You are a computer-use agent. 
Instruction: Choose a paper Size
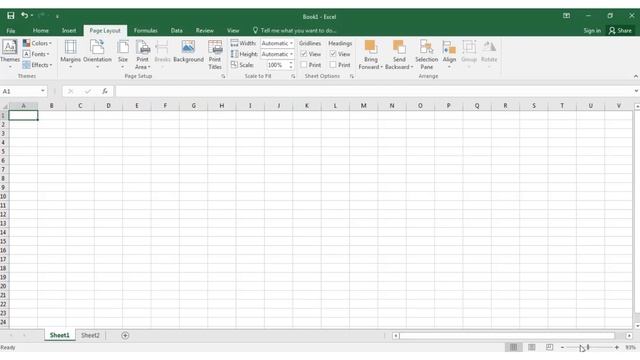123,54
